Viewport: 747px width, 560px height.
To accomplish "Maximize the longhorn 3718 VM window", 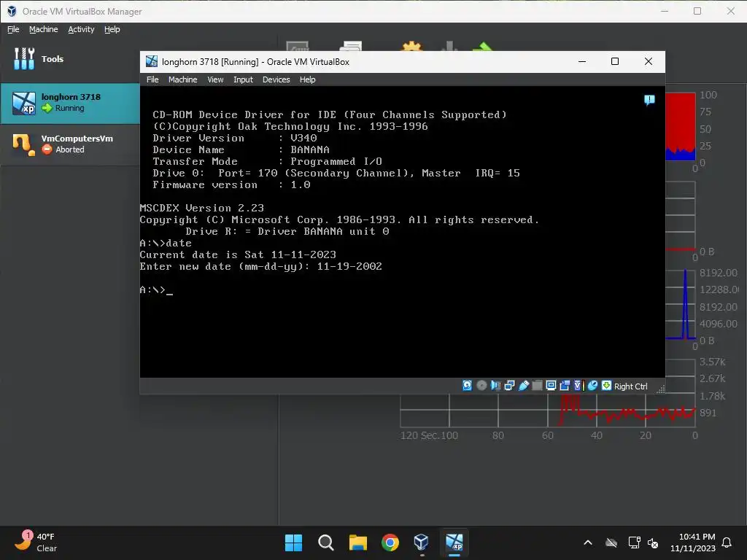I will coord(614,61).
